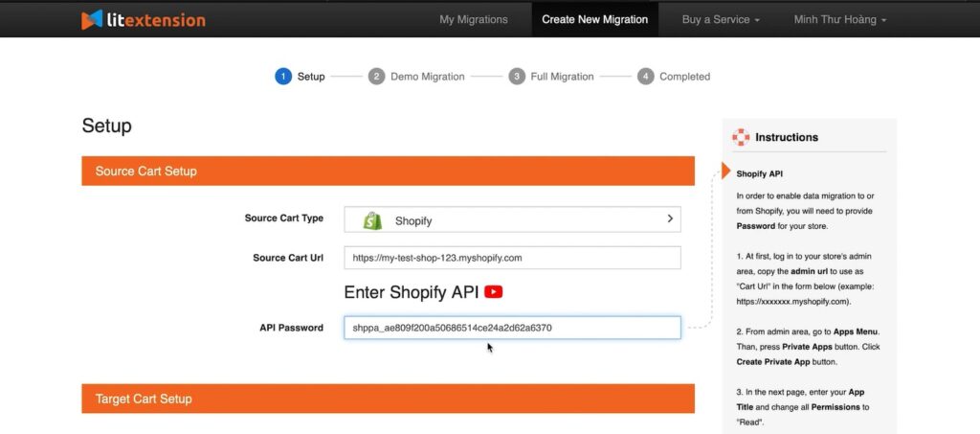Open the YouTube video icon for Shopify API

pyautogui.click(x=493, y=292)
